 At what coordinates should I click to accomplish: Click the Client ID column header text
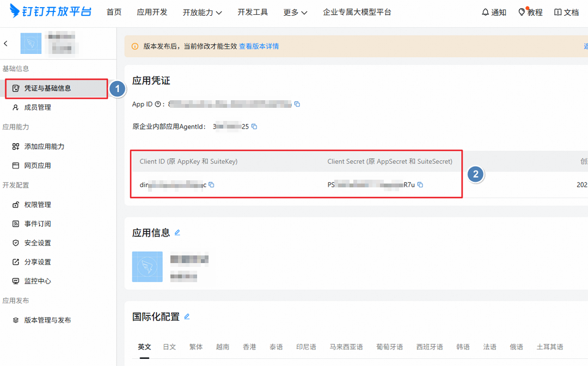click(x=188, y=162)
